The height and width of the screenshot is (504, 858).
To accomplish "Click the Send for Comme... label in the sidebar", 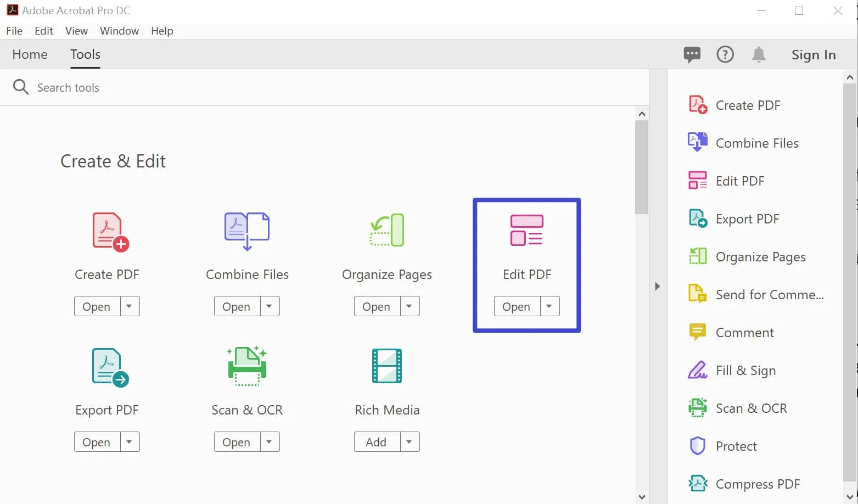I will (x=770, y=294).
